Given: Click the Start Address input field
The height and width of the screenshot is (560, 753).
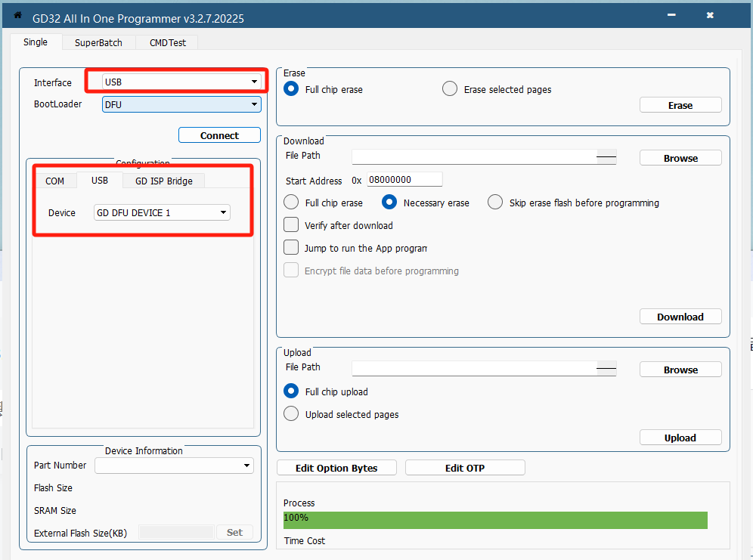Looking at the screenshot, I should point(404,179).
